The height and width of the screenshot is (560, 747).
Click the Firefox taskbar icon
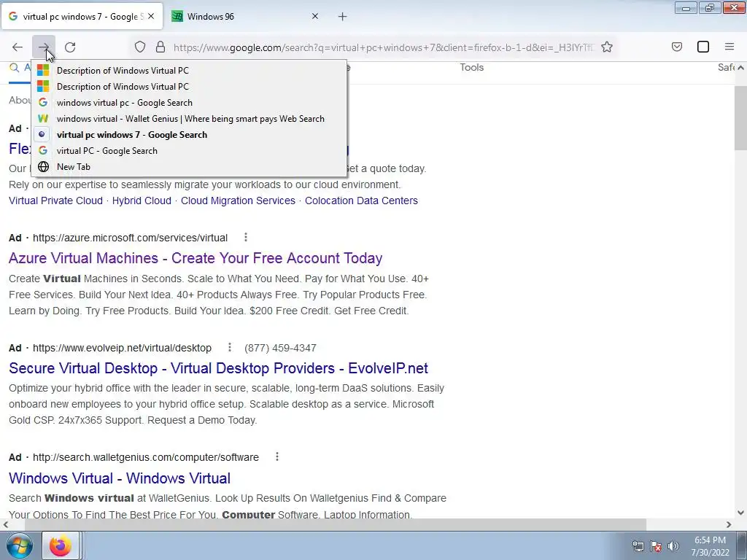pyautogui.click(x=61, y=545)
